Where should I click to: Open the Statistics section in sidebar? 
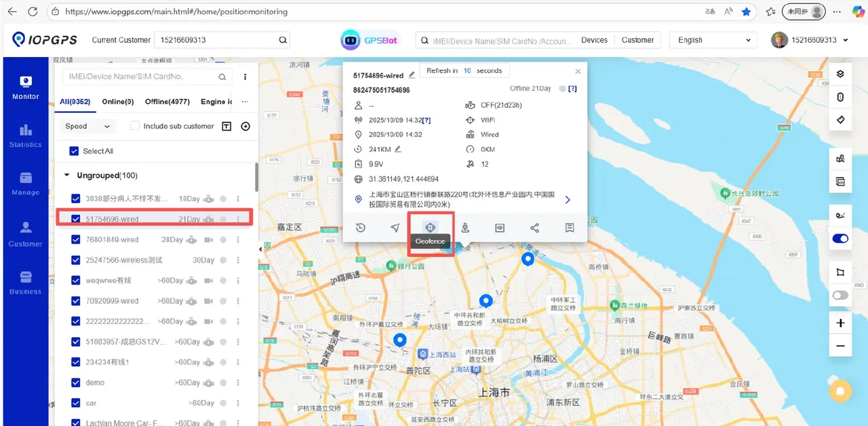26,136
